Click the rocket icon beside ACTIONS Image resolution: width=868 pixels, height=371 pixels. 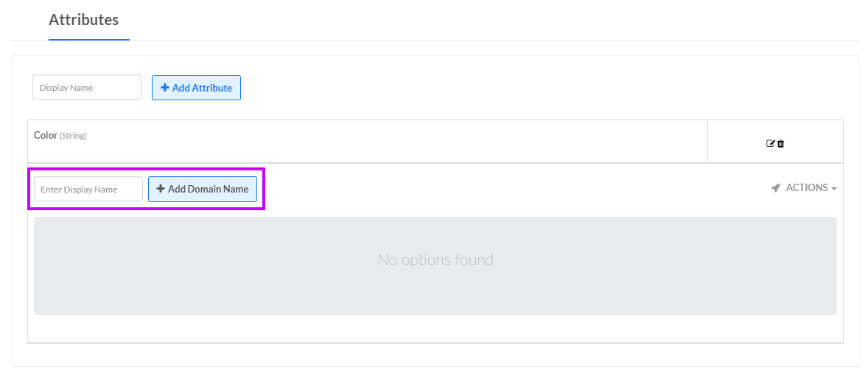point(776,188)
